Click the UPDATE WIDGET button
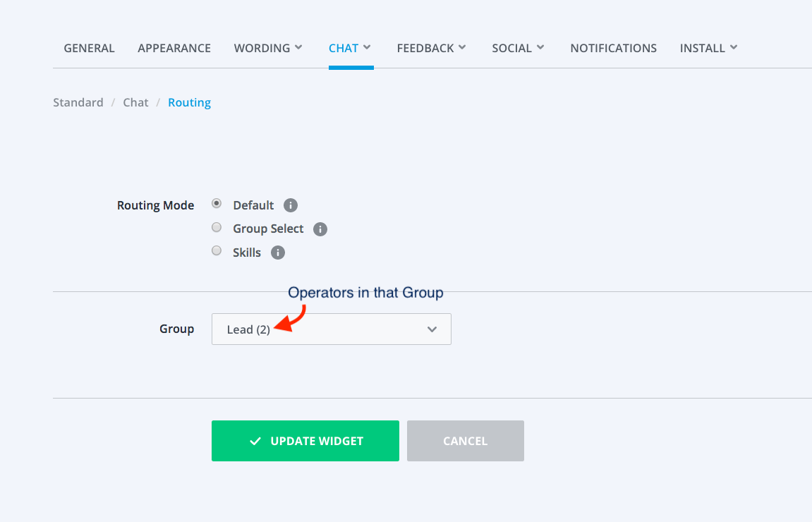Viewport: 812px width, 522px height. (x=305, y=440)
